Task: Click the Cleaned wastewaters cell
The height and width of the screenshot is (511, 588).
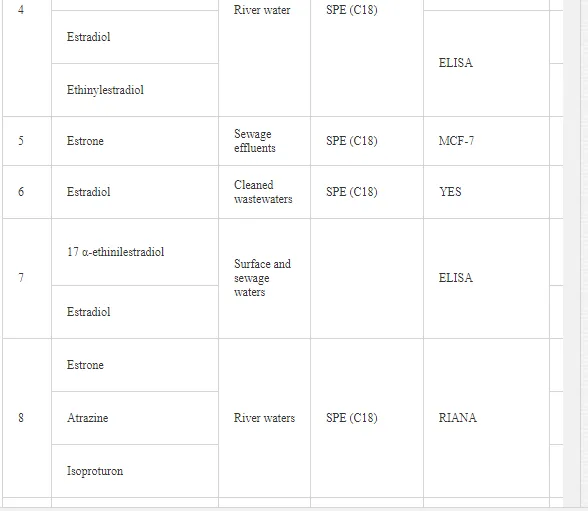Action: click(x=264, y=192)
